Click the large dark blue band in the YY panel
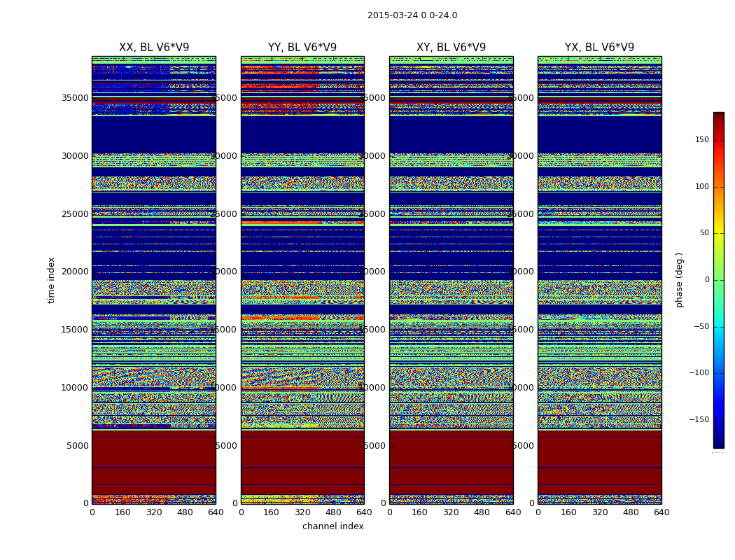Image resolution: width=735 pixels, height=560 pixels. pyautogui.click(x=302, y=134)
